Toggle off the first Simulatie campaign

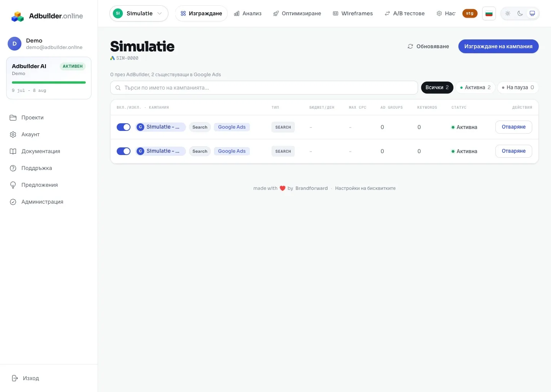pyautogui.click(x=124, y=127)
